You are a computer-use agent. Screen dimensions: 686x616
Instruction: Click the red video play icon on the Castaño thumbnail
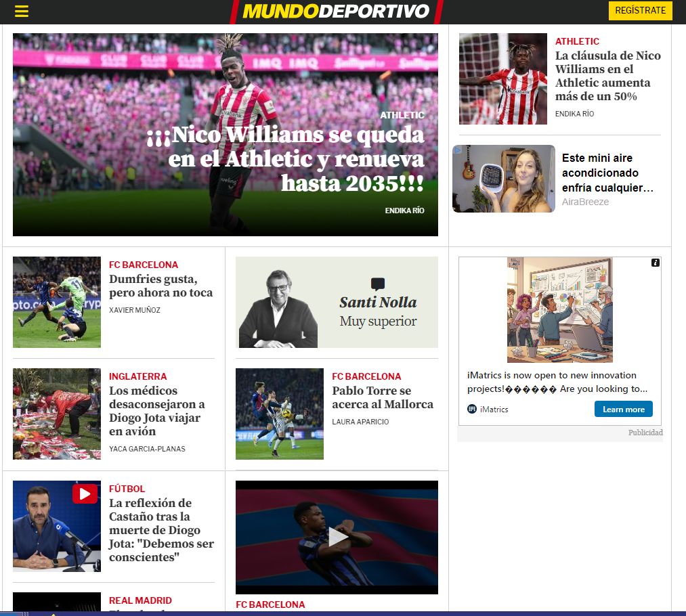85,493
